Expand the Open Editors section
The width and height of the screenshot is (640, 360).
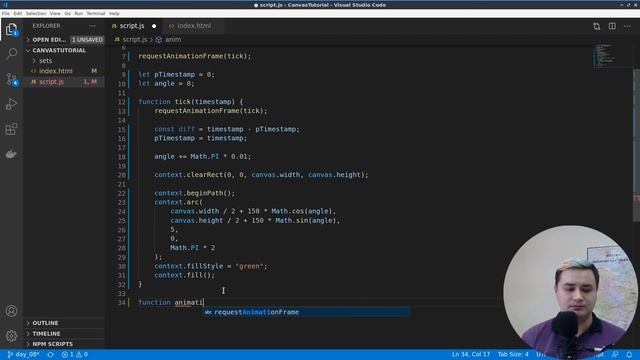click(x=64, y=40)
